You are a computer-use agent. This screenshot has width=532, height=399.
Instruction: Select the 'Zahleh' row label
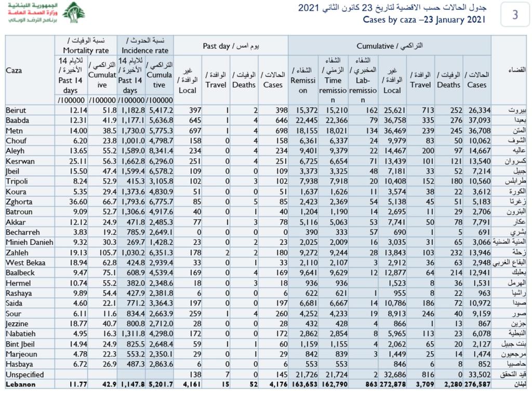click(x=17, y=253)
